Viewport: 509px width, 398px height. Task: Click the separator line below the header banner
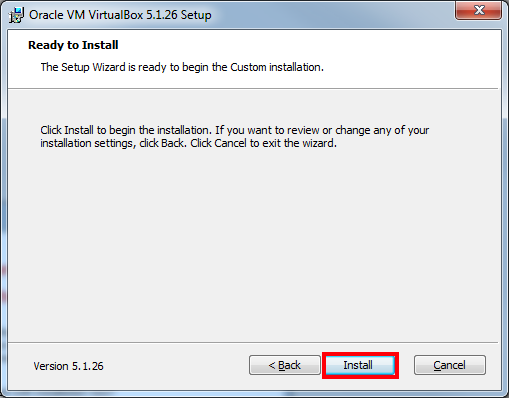pos(253,89)
